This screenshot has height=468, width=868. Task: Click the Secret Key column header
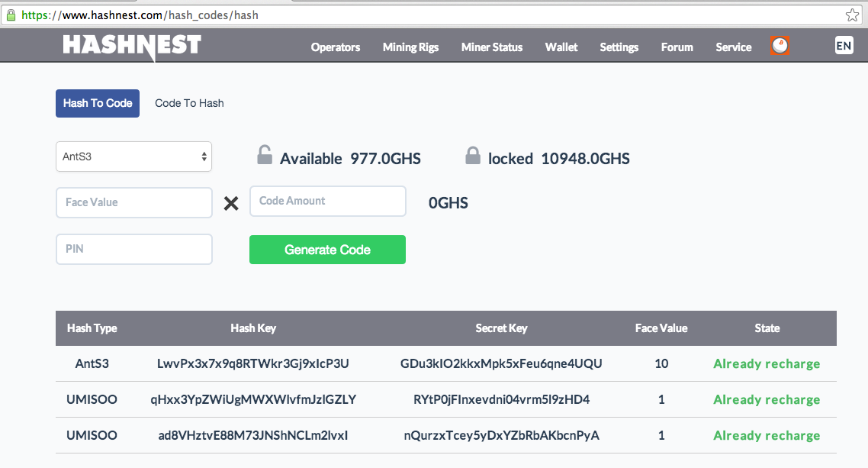pos(502,328)
